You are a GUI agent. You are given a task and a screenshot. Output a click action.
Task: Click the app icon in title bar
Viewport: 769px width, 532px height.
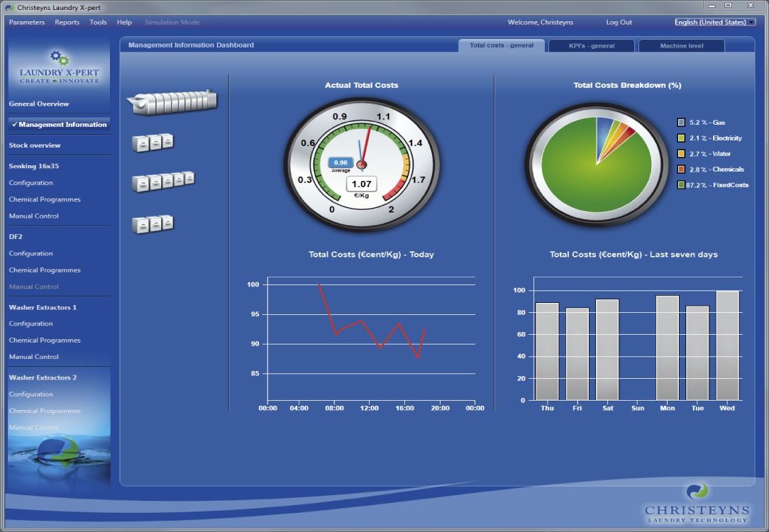pyautogui.click(x=9, y=7)
